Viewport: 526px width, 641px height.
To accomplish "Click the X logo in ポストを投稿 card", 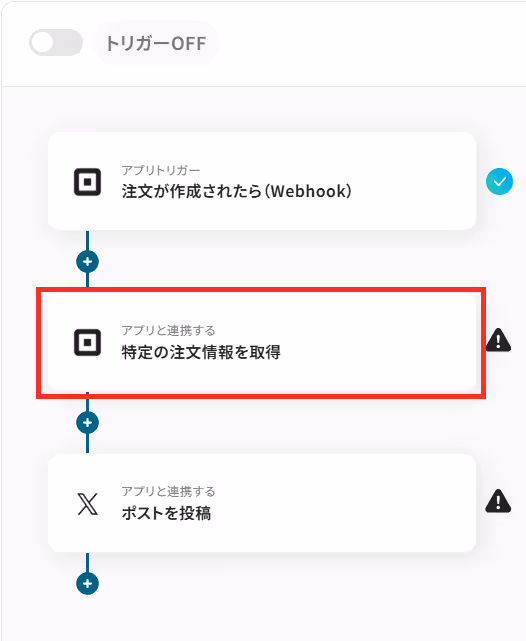I will coord(87,504).
